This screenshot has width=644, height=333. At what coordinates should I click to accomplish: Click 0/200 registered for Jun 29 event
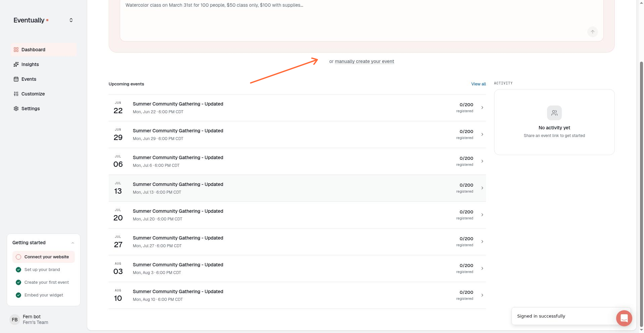465,134
